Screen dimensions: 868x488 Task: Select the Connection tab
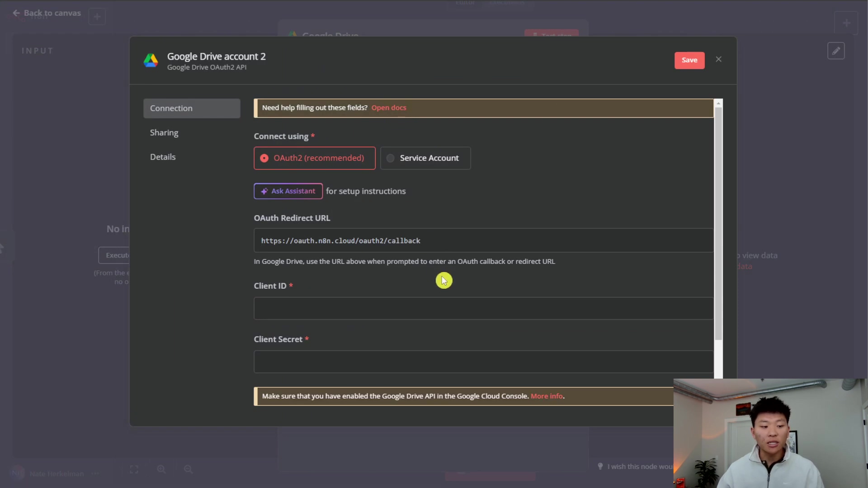click(x=192, y=108)
